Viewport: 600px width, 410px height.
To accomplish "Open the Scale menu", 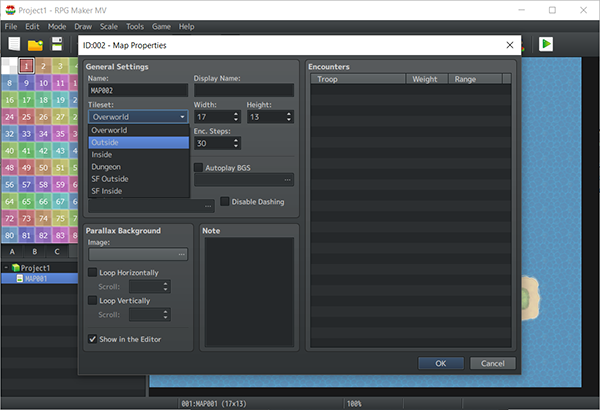I will (x=109, y=26).
